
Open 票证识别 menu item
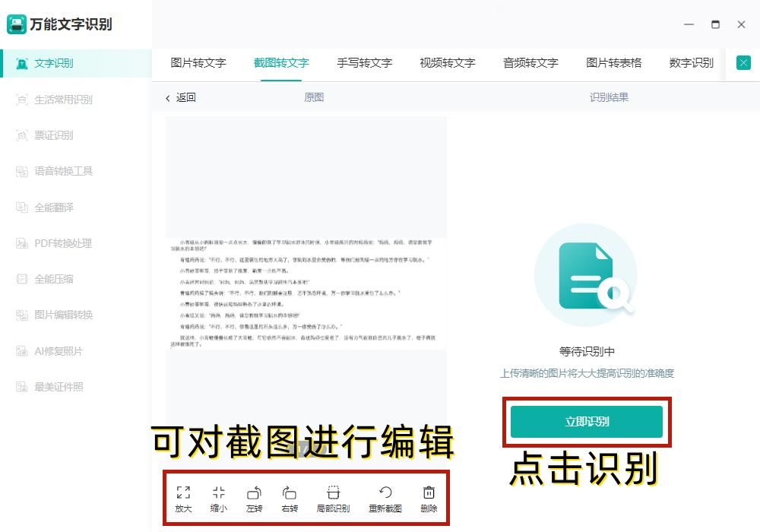tap(54, 136)
